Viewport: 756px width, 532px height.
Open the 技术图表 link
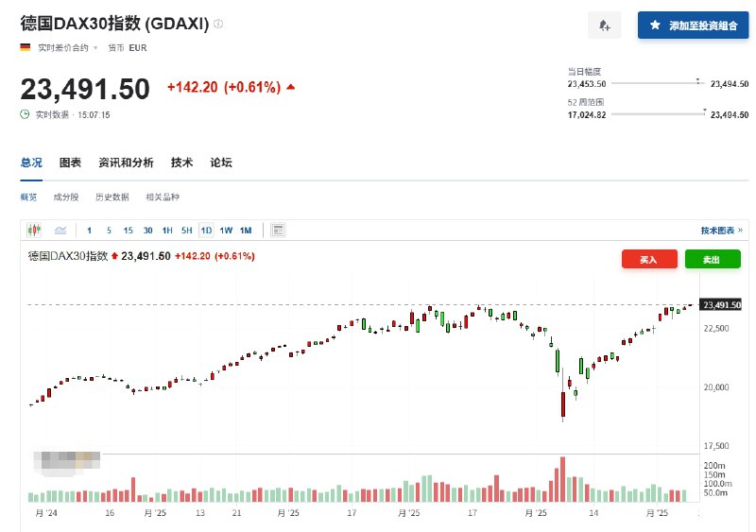pyautogui.click(x=722, y=231)
